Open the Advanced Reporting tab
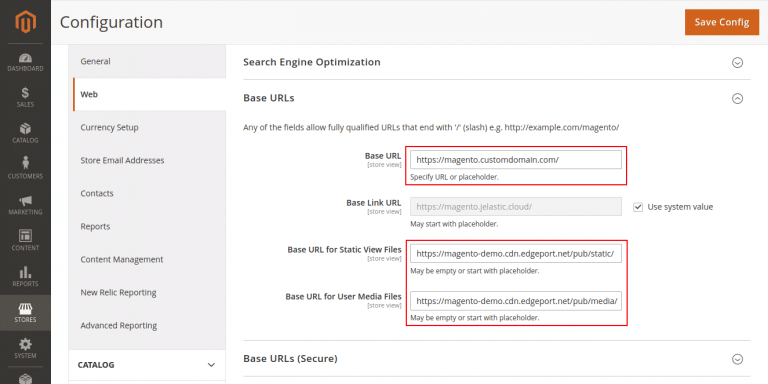Viewport: 768px width, 384px height. point(147,325)
